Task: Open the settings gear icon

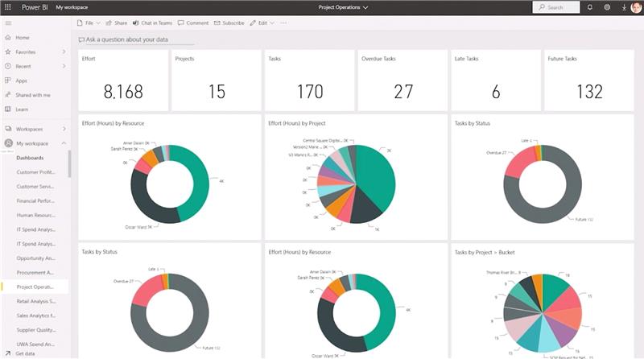Action: (x=607, y=7)
